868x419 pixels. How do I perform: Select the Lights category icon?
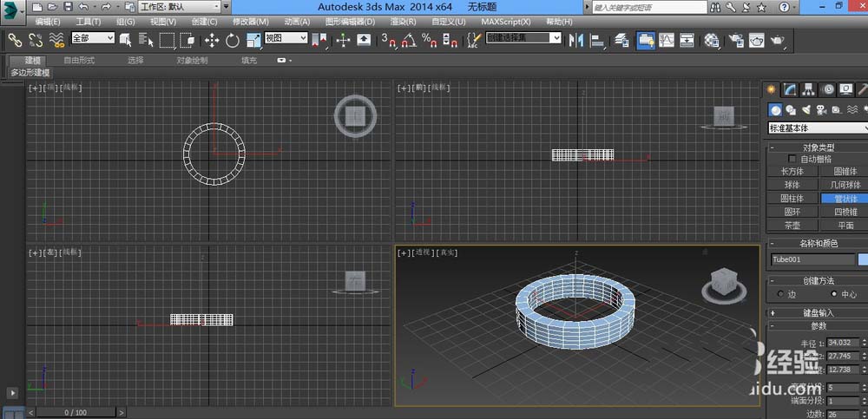806,110
